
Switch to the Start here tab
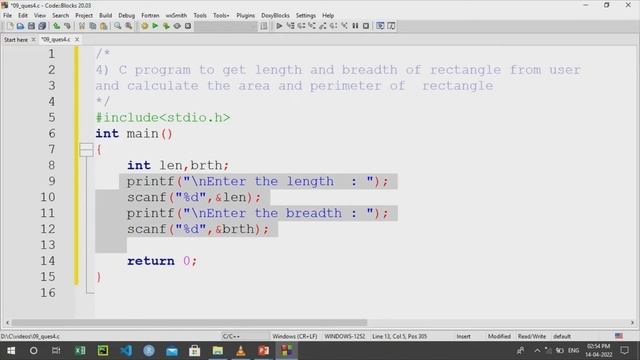click(16, 40)
